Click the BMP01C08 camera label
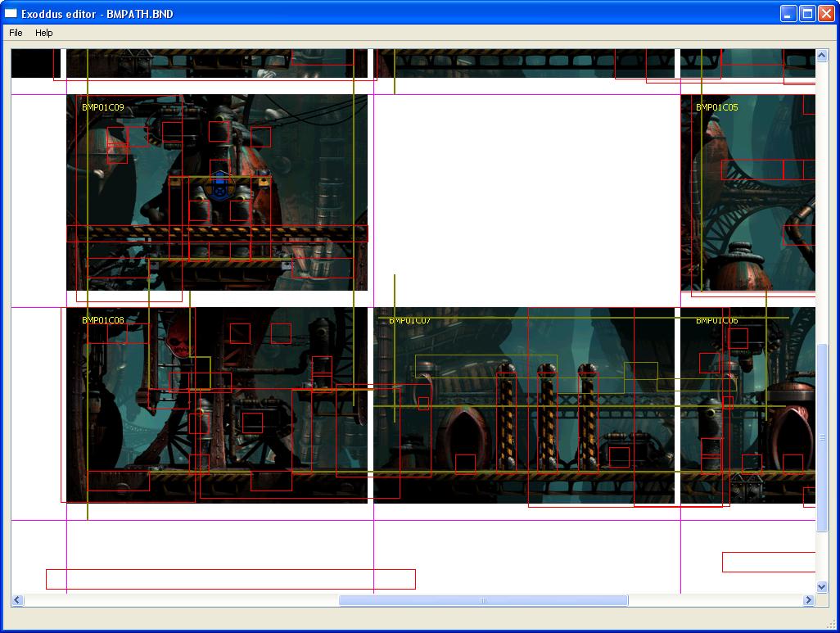Viewport: 840px width, 633px height. tap(103, 320)
